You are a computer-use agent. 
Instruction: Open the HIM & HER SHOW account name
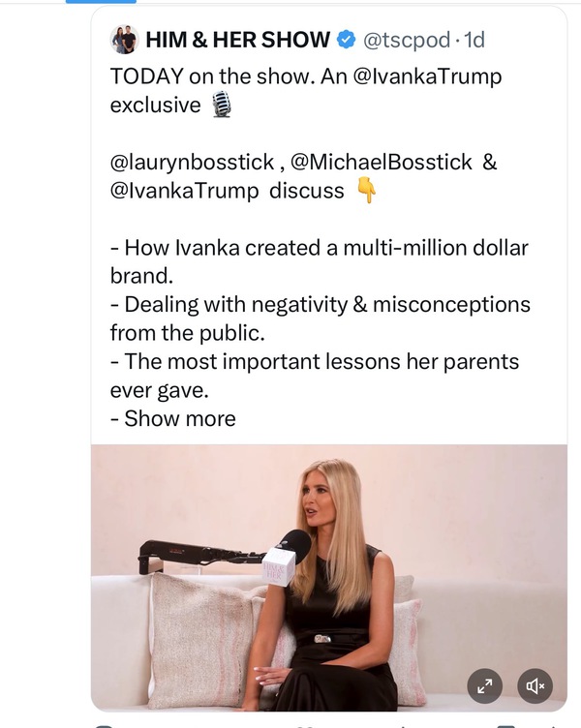point(236,40)
